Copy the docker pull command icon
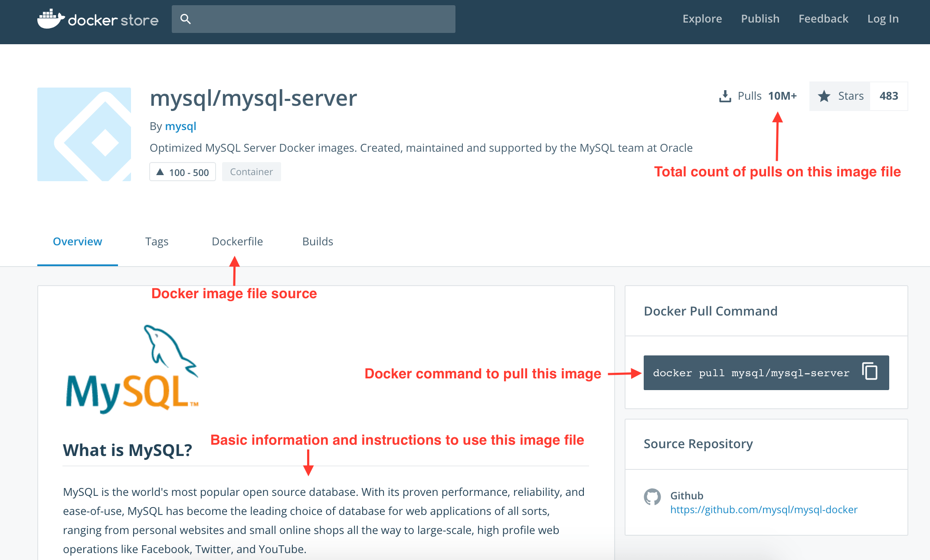This screenshot has width=930, height=560. [x=870, y=371]
